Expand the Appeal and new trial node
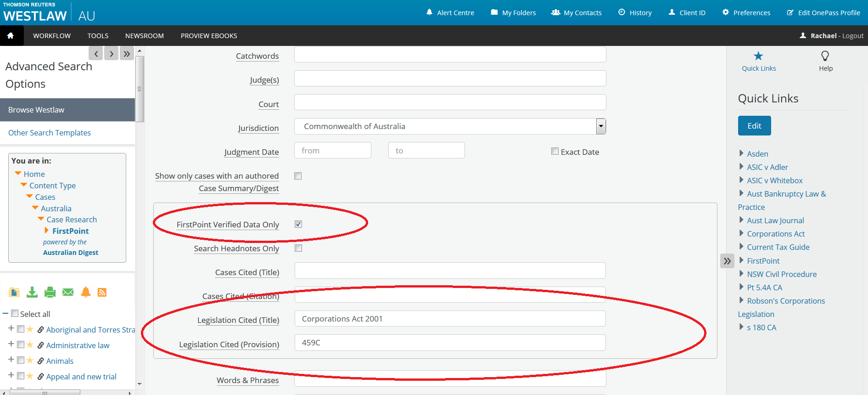The image size is (868, 395). [11, 375]
